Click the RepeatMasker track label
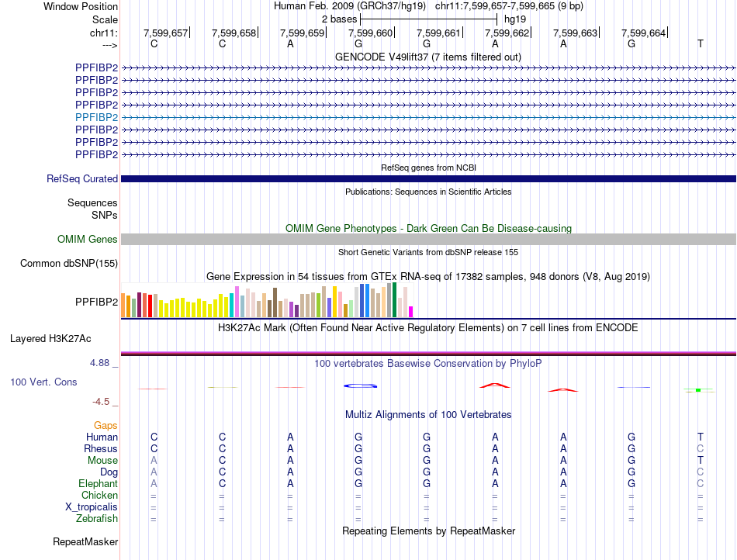737x560 pixels. 85,541
